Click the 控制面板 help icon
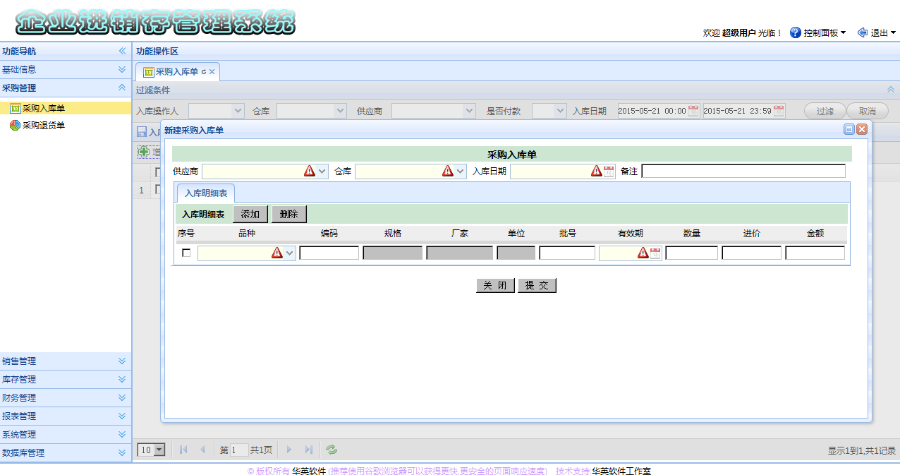Viewport: 900px width, 475px height. 795,33
